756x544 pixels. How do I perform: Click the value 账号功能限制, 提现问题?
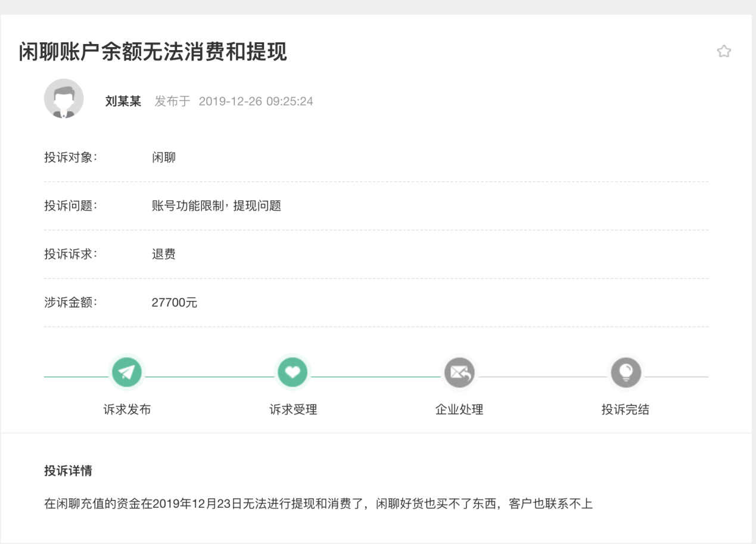pyautogui.click(x=216, y=206)
